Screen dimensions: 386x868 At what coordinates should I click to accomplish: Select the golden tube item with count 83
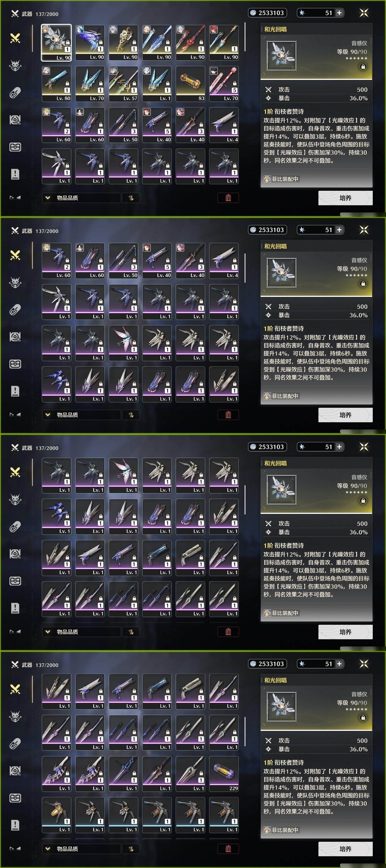[191, 83]
